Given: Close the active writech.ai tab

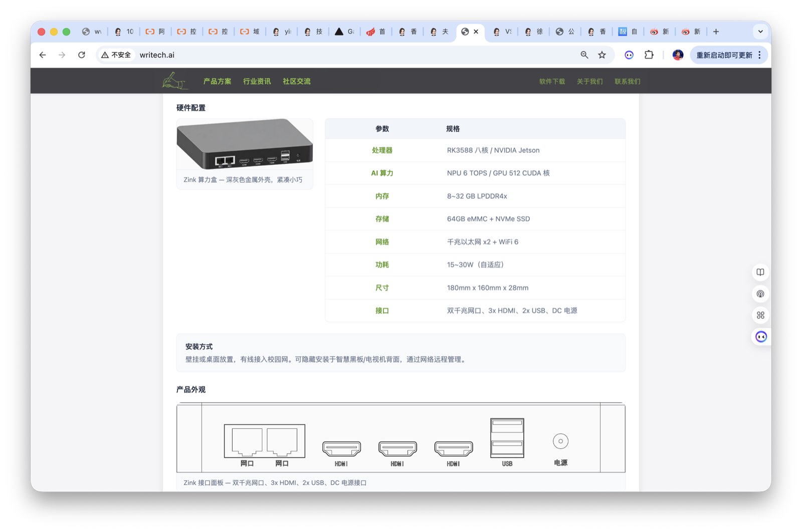Looking at the screenshot, I should (x=476, y=32).
